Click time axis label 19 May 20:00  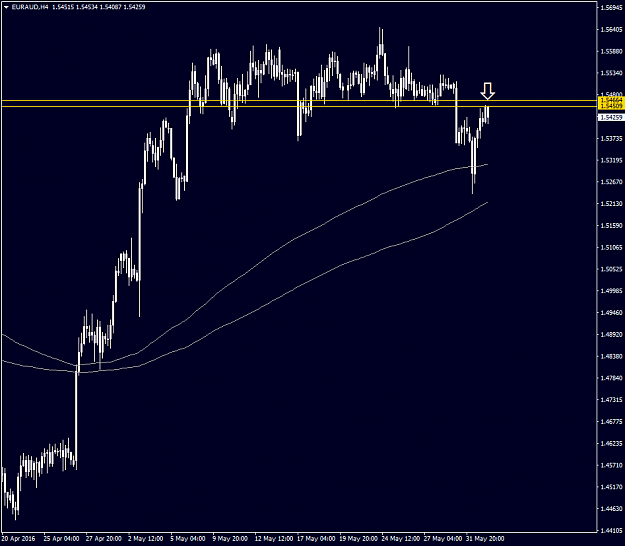coord(358,539)
